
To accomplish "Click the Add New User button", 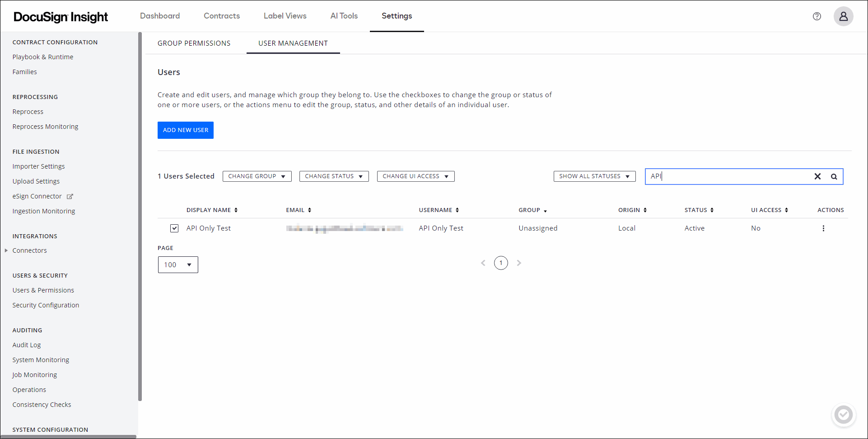I will (x=185, y=130).
